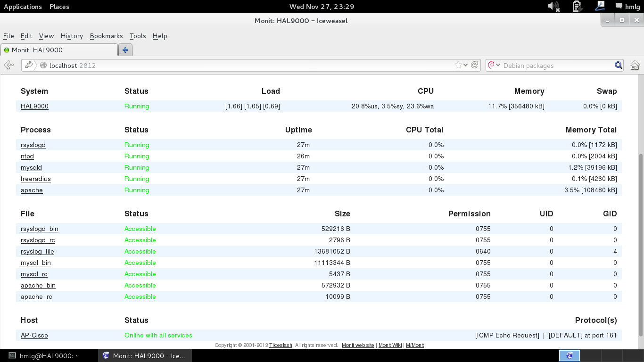Open the mysql_rc file link
Image resolution: width=644 pixels, height=362 pixels.
coord(34,274)
